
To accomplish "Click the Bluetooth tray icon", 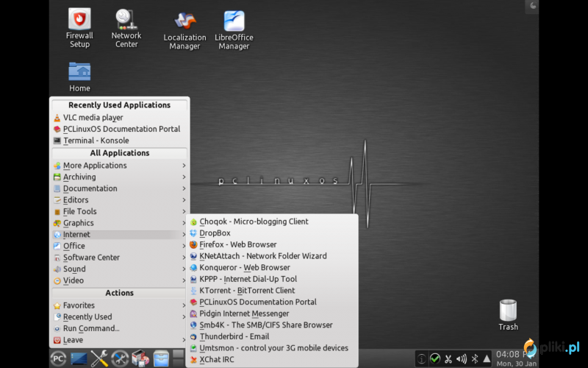I will (x=474, y=359).
